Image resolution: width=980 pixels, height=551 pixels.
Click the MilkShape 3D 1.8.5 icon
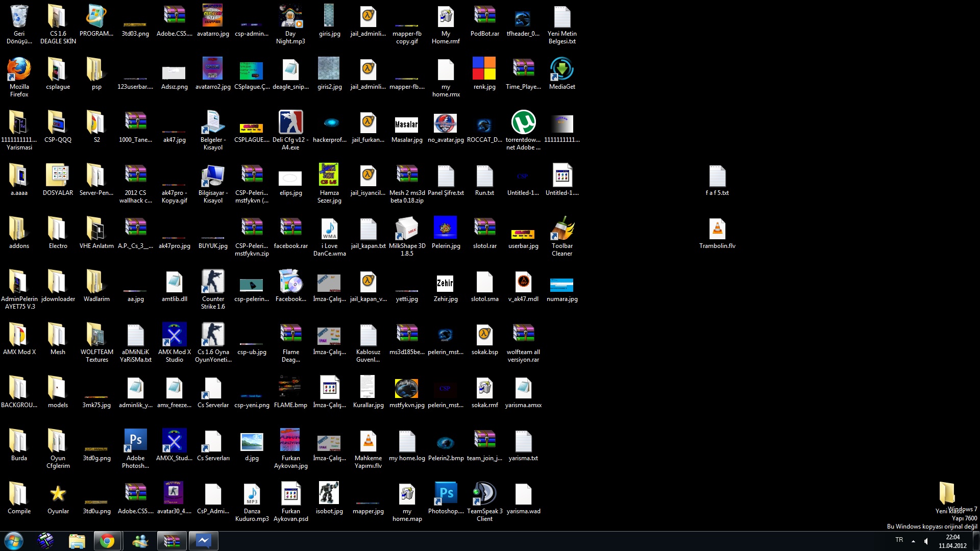pyautogui.click(x=407, y=229)
